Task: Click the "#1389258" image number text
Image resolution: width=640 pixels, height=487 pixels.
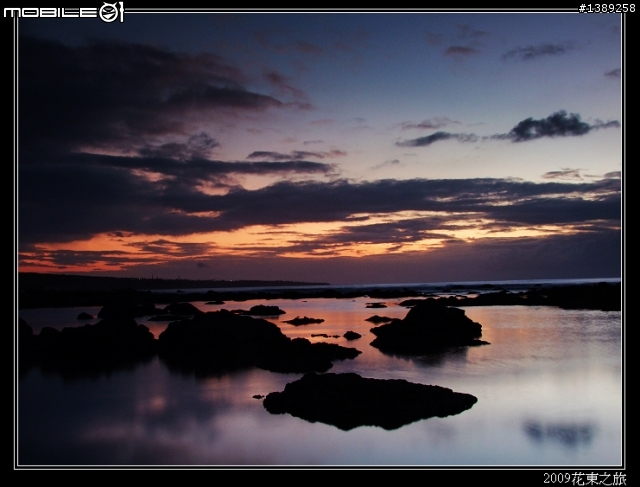Action: coord(607,8)
